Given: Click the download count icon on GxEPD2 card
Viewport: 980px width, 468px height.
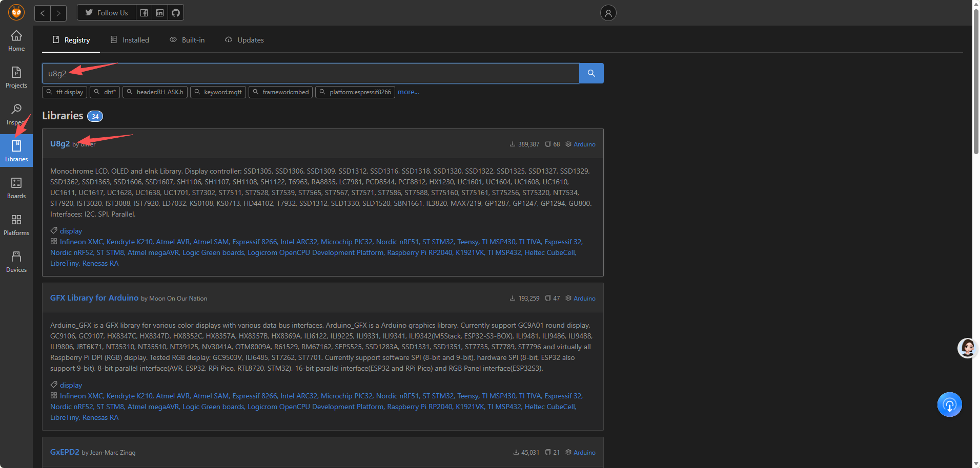Looking at the screenshot, I should point(516,453).
